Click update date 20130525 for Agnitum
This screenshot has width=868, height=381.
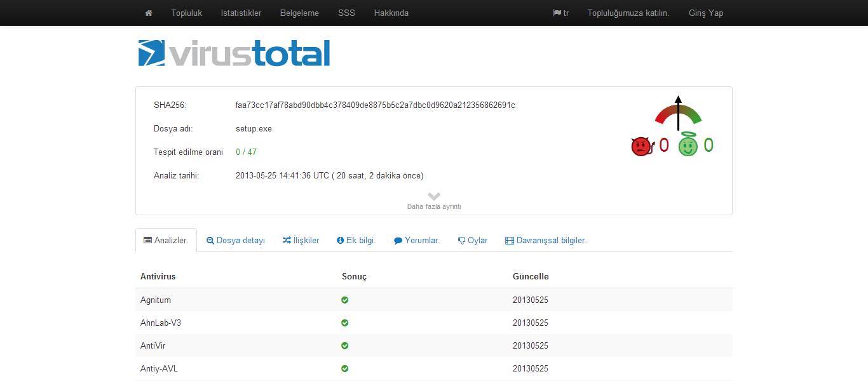tap(531, 300)
